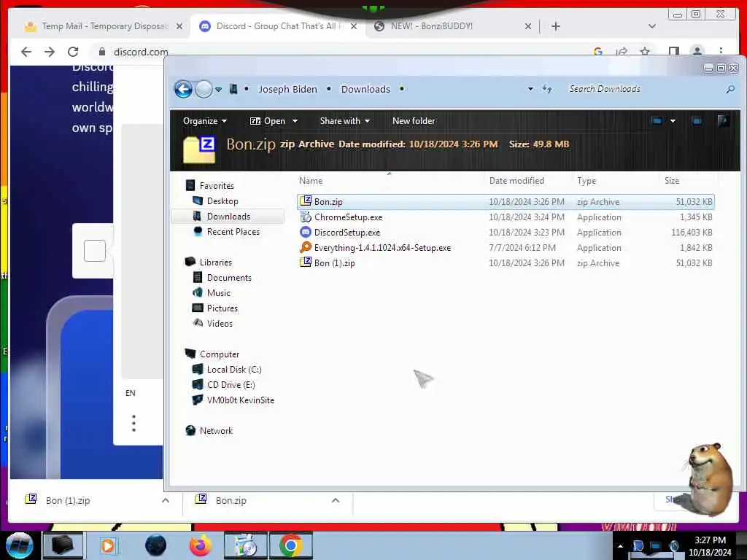The image size is (747, 560).
Task: Go forward in the Explorer window
Action: [204, 89]
